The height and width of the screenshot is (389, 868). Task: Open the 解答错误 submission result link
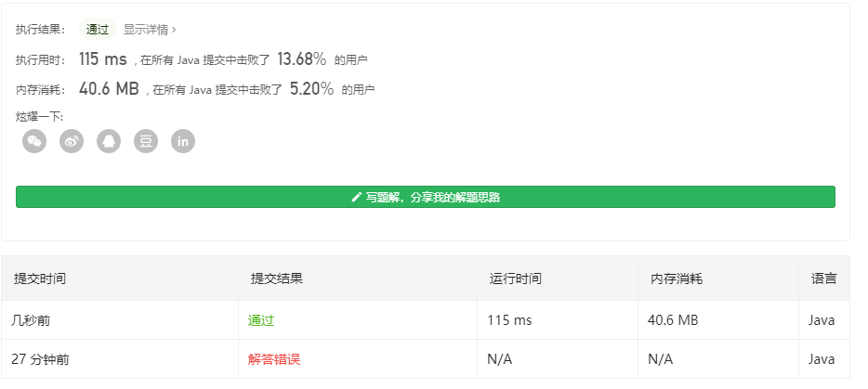click(274, 359)
